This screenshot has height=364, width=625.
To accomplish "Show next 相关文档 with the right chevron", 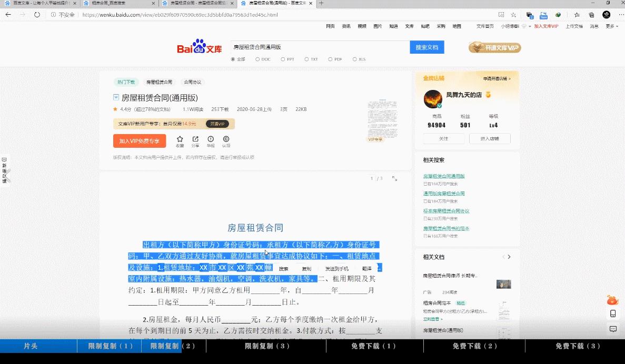I will (x=509, y=257).
